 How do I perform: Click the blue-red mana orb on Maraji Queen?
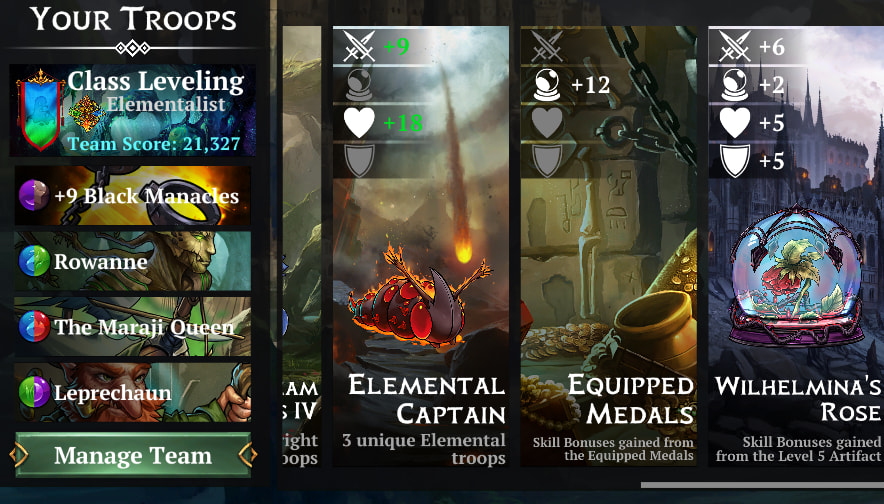34,327
